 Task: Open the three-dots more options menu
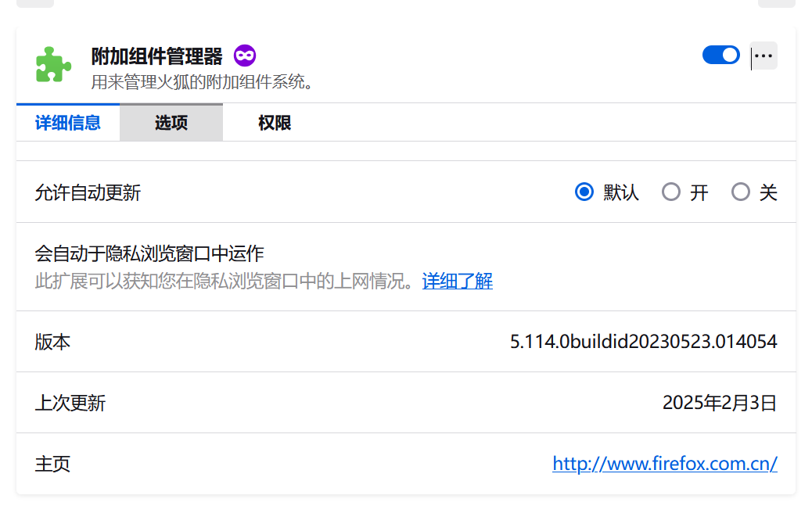pyautogui.click(x=763, y=56)
